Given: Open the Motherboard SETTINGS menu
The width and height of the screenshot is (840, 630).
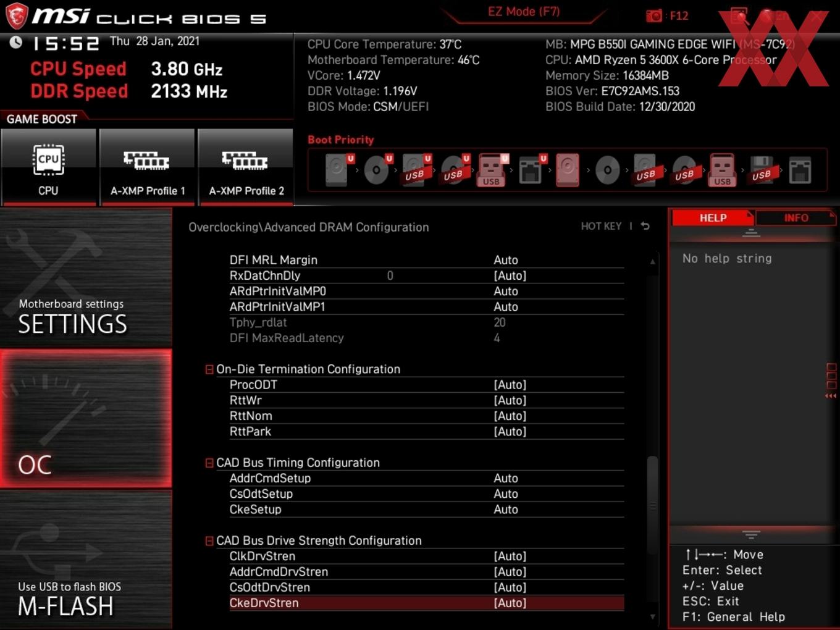Looking at the screenshot, I should [86, 278].
